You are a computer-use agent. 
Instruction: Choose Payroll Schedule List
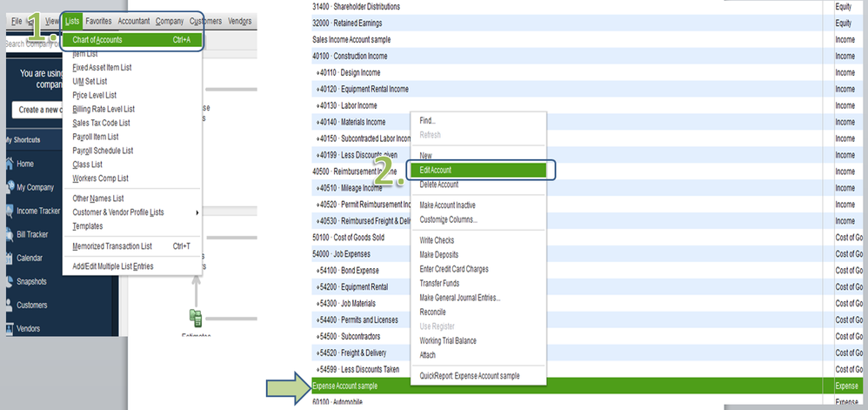coord(103,151)
